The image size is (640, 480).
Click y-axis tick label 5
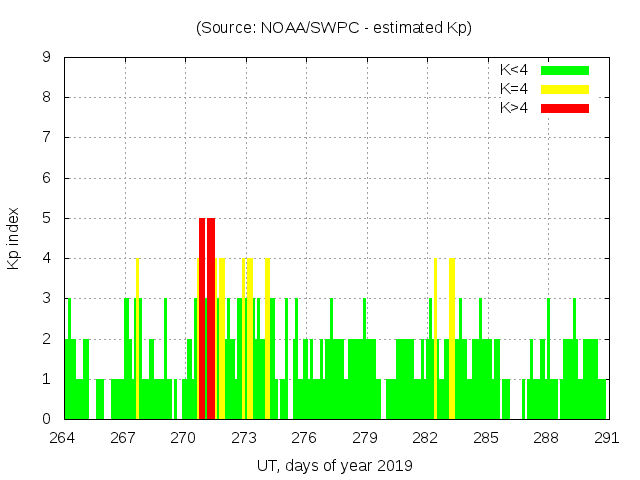click(x=46, y=218)
